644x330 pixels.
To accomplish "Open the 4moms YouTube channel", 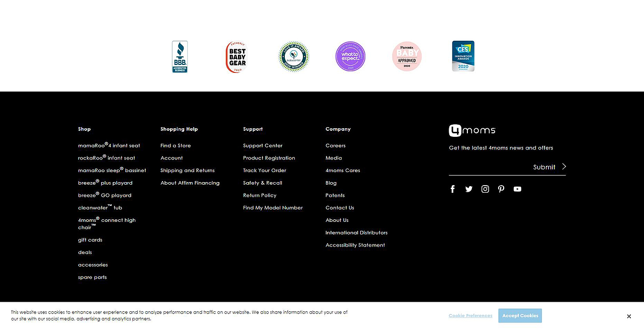I will (x=517, y=189).
